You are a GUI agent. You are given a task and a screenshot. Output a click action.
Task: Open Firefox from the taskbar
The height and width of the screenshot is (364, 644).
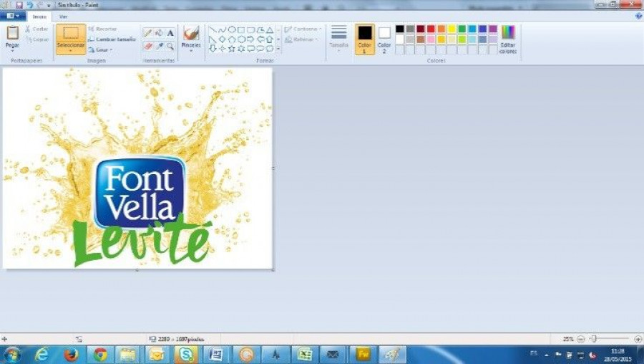(x=71, y=355)
